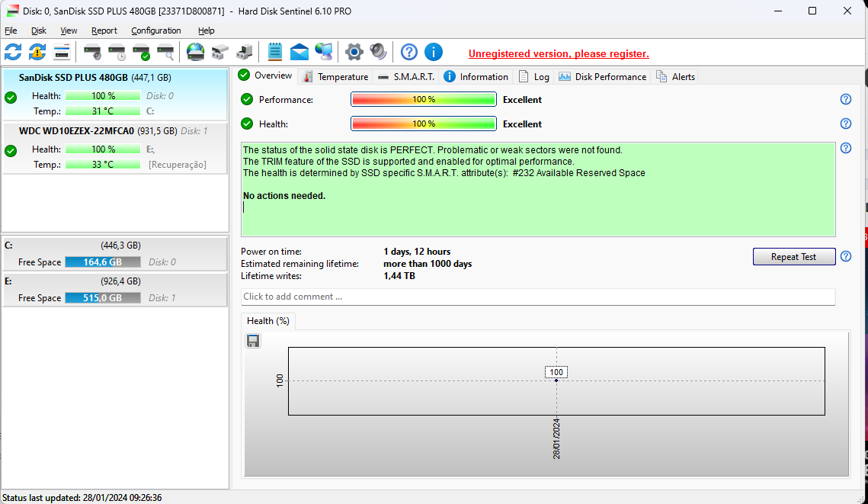Click the email envelope report icon
The height and width of the screenshot is (504, 868).
[299, 52]
